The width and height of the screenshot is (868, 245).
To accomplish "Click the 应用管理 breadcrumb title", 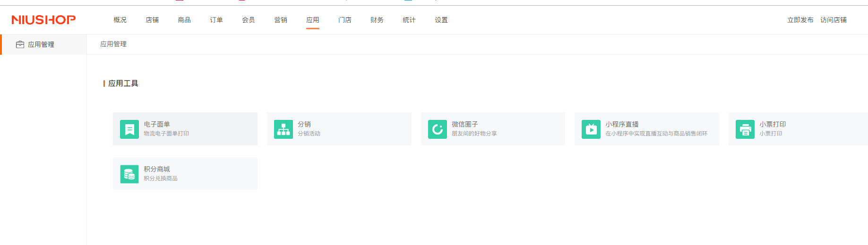I will pyautogui.click(x=113, y=44).
